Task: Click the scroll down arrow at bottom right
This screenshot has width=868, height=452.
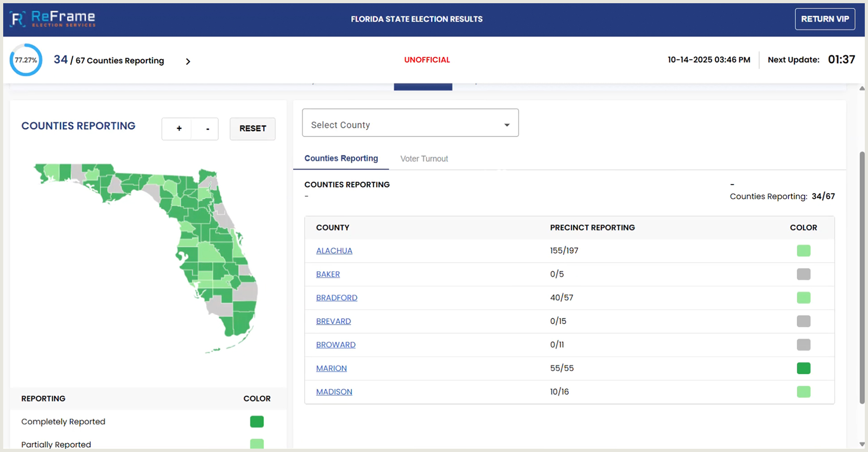Action: [862, 444]
